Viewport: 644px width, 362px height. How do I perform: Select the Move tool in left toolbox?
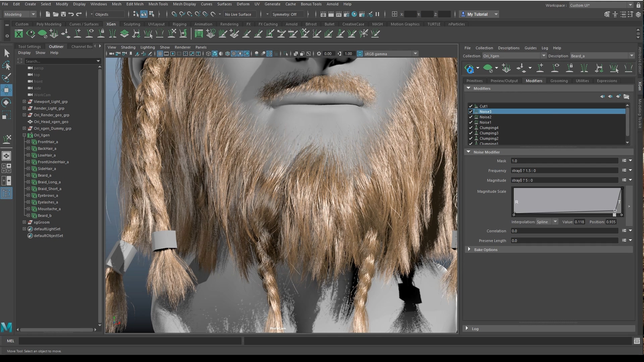click(x=6, y=90)
